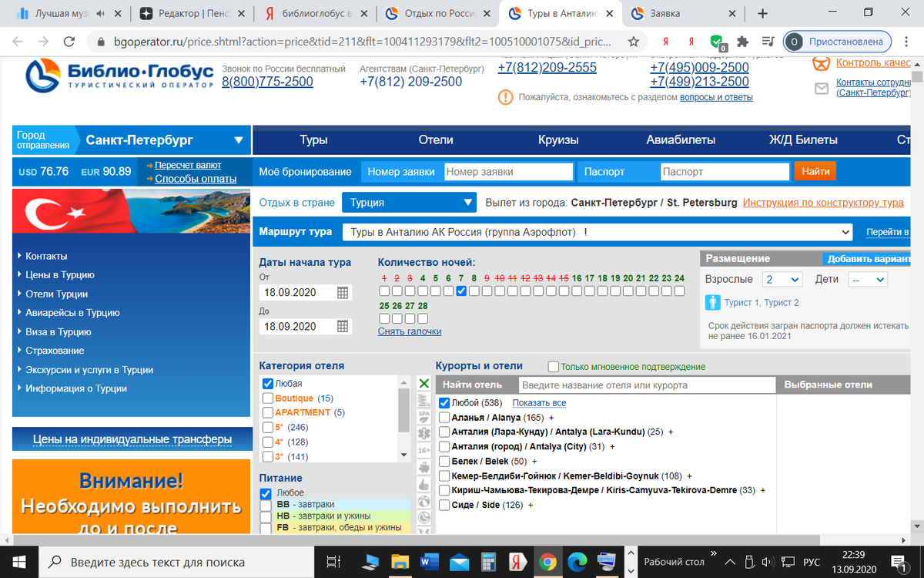Viewport: 924px width, 578px height.
Task: Click Biblio-Globus logo
Action: click(x=119, y=75)
